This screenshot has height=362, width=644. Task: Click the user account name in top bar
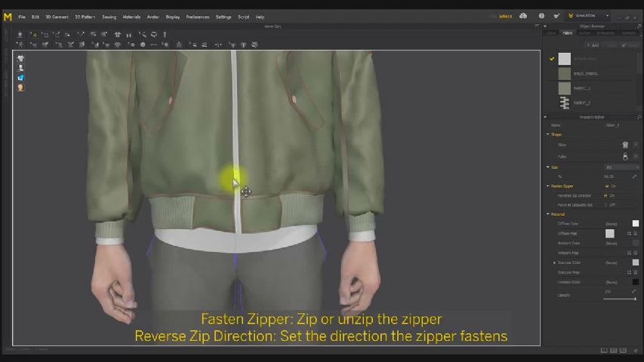click(x=506, y=17)
